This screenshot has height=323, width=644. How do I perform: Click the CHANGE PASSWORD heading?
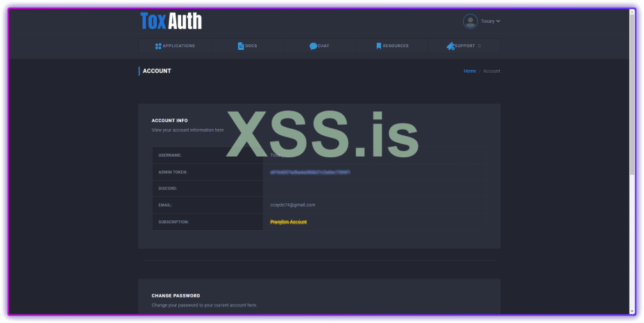pyautogui.click(x=176, y=295)
